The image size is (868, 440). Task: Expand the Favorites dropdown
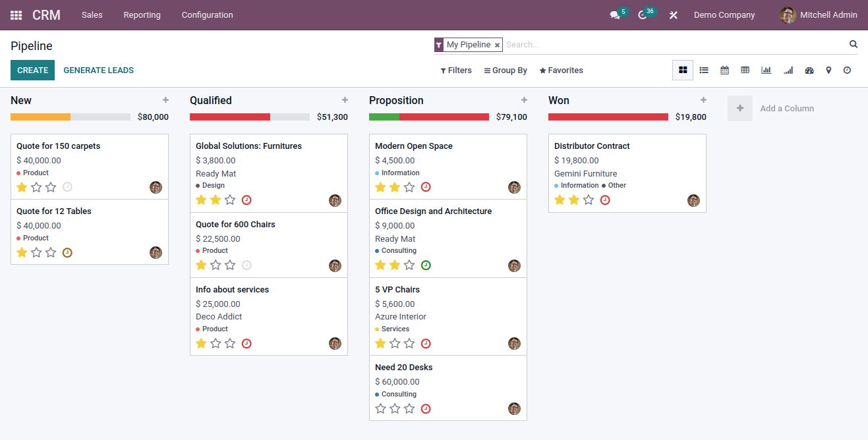point(561,70)
